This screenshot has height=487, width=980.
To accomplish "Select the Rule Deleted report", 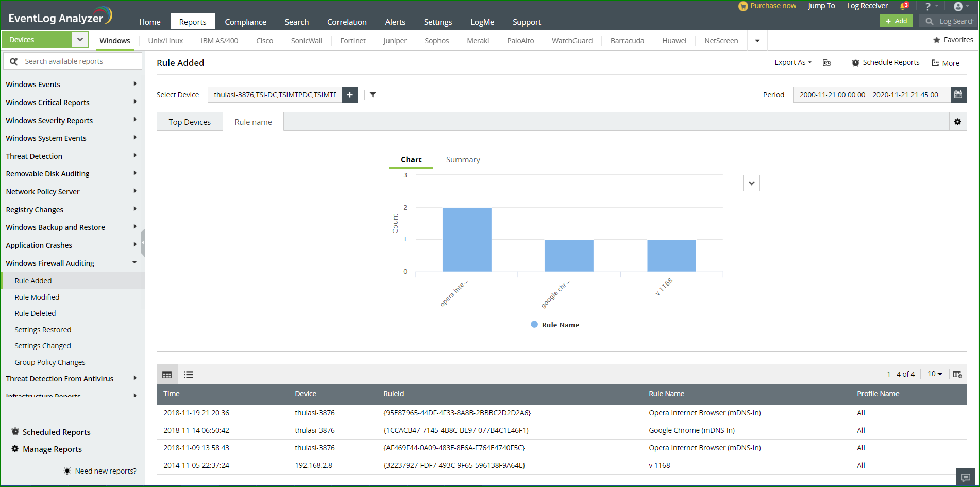I will pos(35,313).
